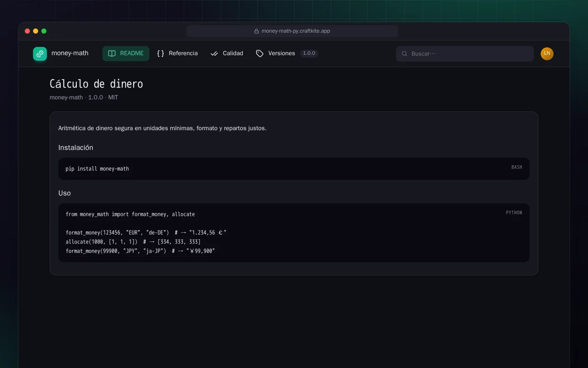Screen dimensions: 588x368
Task: Open the Versiones tab
Action: click(287, 53)
